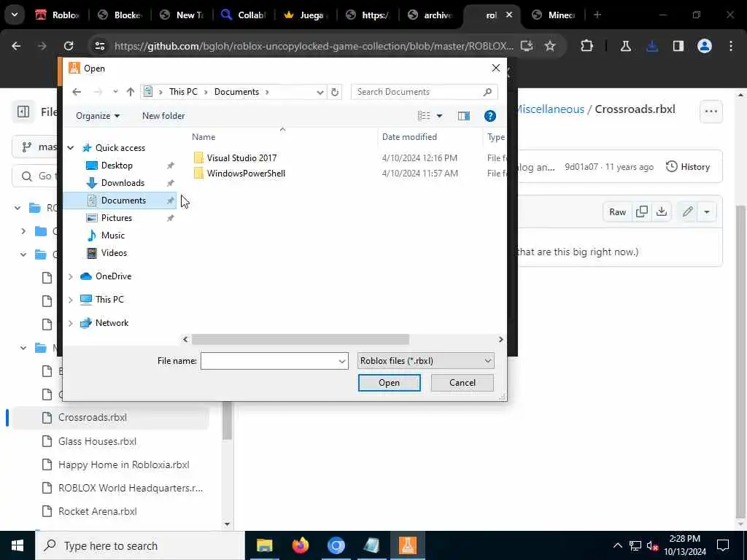Switch to archive browser tab
This screenshot has width=747, height=560.
(x=430, y=15)
